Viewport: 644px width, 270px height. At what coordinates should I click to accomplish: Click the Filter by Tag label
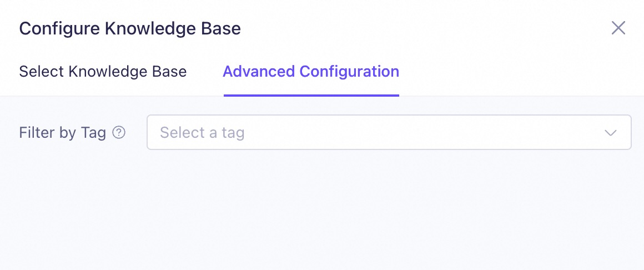[x=62, y=133]
